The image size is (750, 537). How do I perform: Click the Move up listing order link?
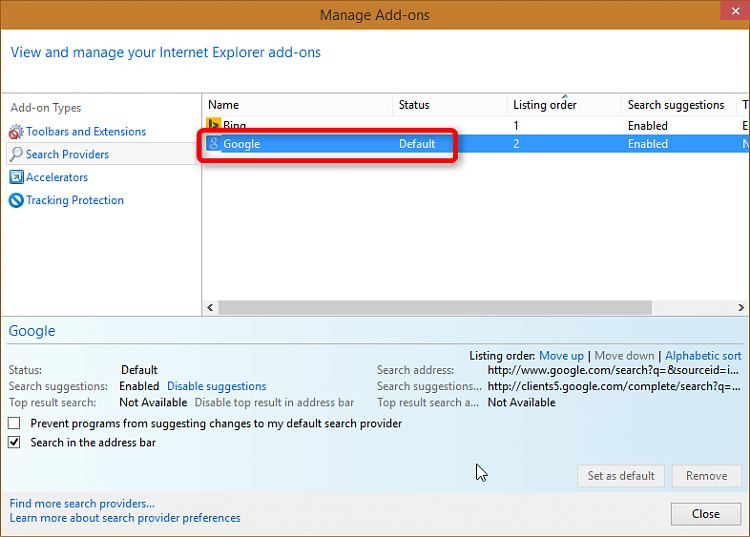(x=561, y=356)
